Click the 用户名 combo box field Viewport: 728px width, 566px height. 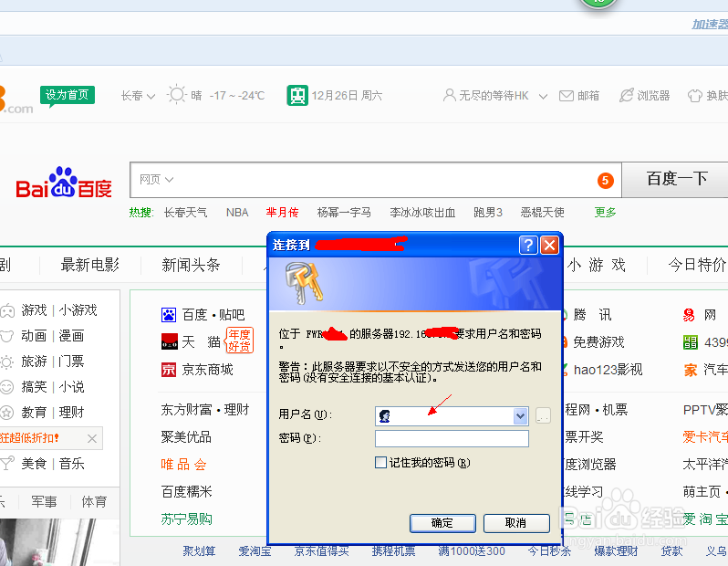[452, 416]
